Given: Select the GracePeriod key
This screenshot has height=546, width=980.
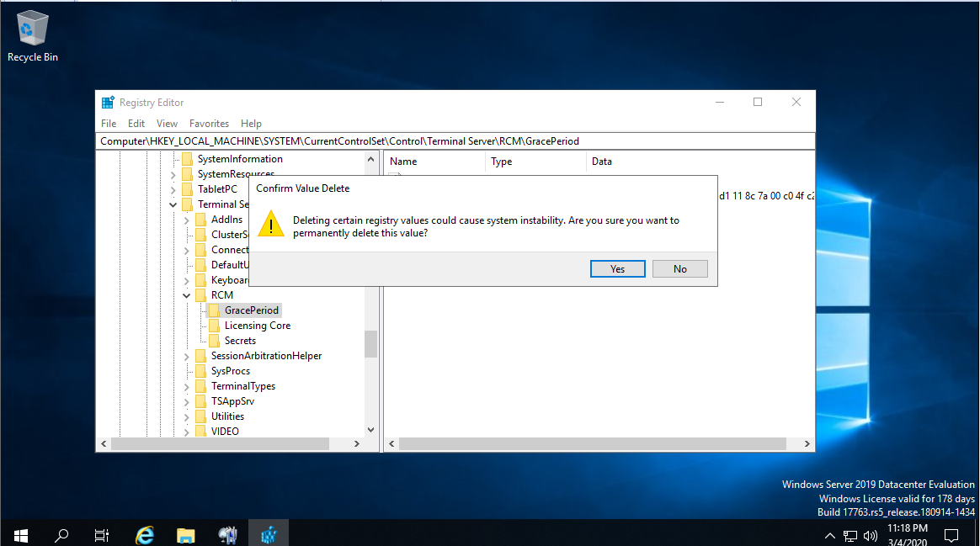Looking at the screenshot, I should point(251,310).
